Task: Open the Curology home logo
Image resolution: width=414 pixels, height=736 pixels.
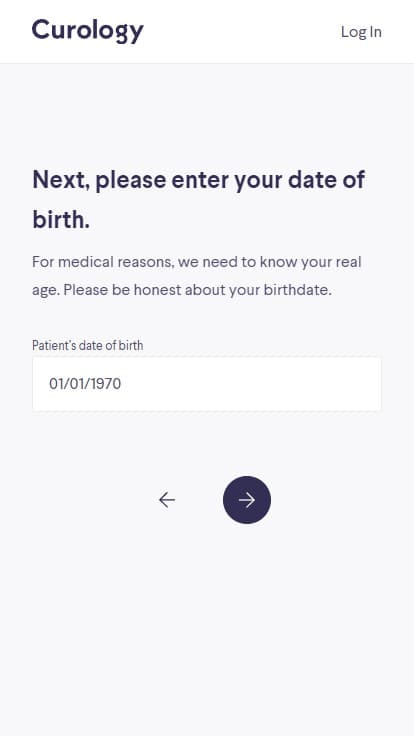Action: pyautogui.click(x=88, y=31)
